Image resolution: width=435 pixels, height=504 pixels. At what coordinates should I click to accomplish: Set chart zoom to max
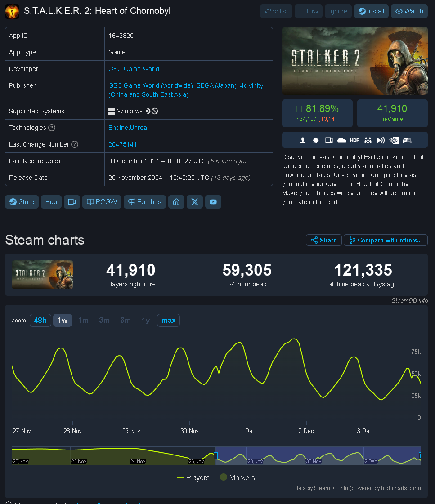169,321
